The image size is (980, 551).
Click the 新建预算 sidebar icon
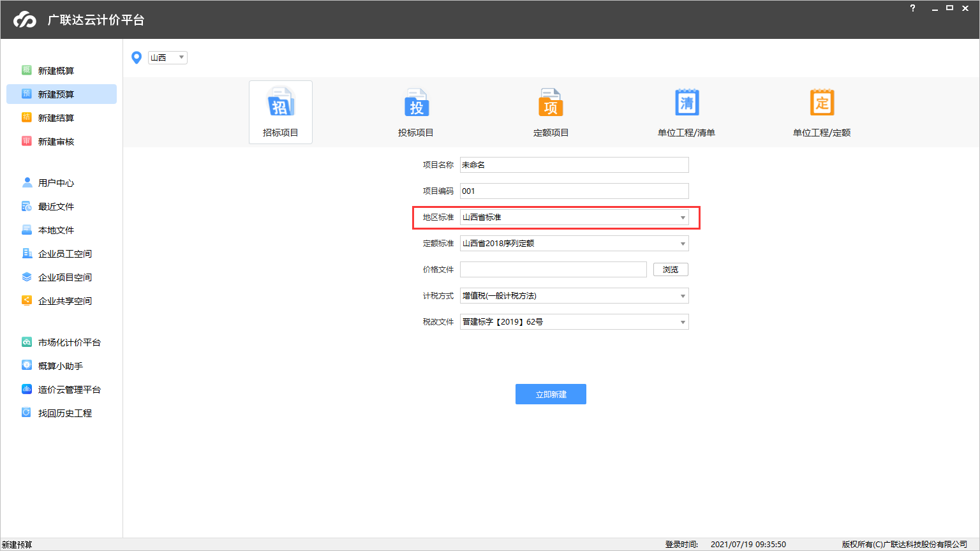point(27,94)
